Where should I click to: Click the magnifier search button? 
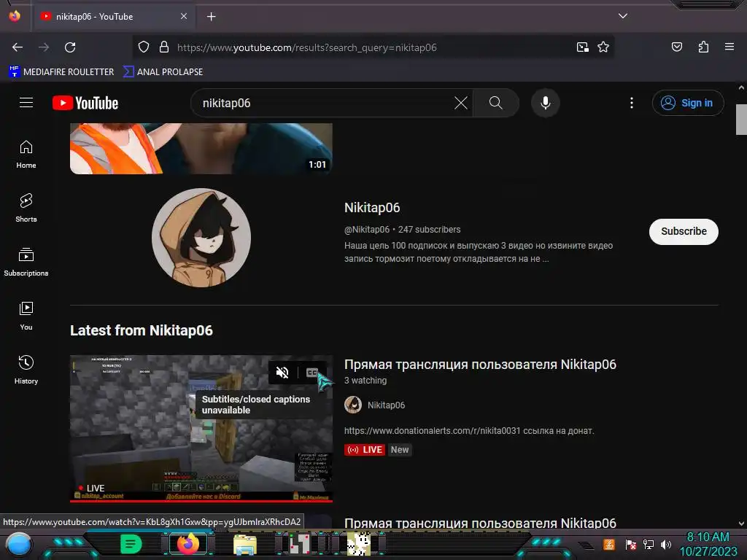pos(495,103)
